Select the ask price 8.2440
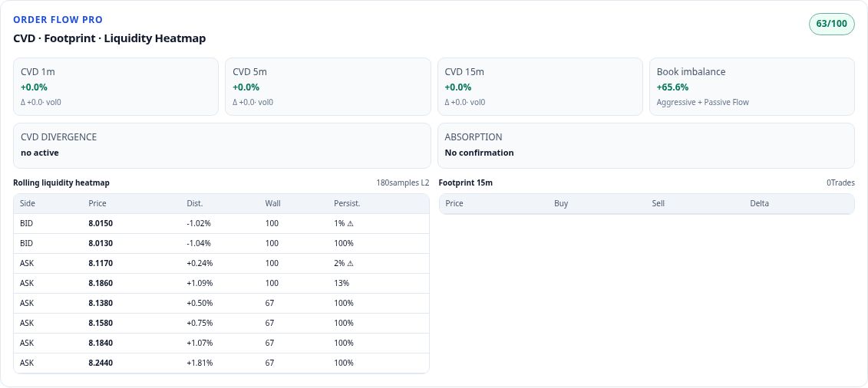 (101, 363)
